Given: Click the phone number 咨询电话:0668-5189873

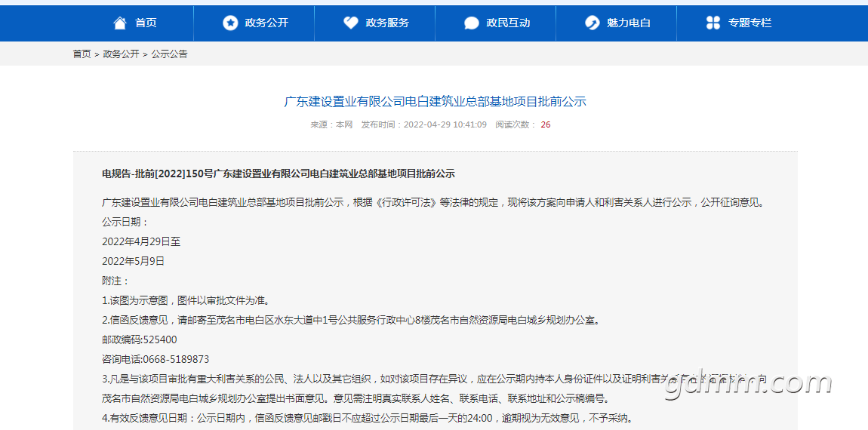Looking at the screenshot, I should pos(155,359).
